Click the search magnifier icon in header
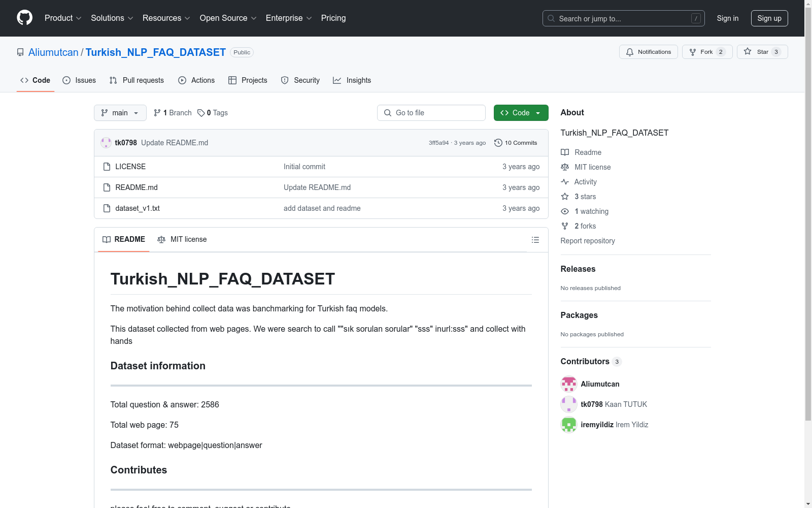The width and height of the screenshot is (812, 508). 551,18
